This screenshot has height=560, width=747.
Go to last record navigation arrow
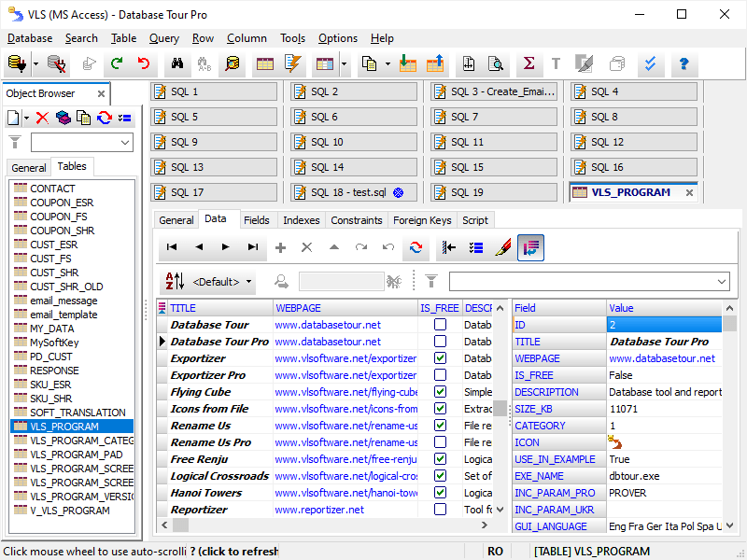[253, 247]
